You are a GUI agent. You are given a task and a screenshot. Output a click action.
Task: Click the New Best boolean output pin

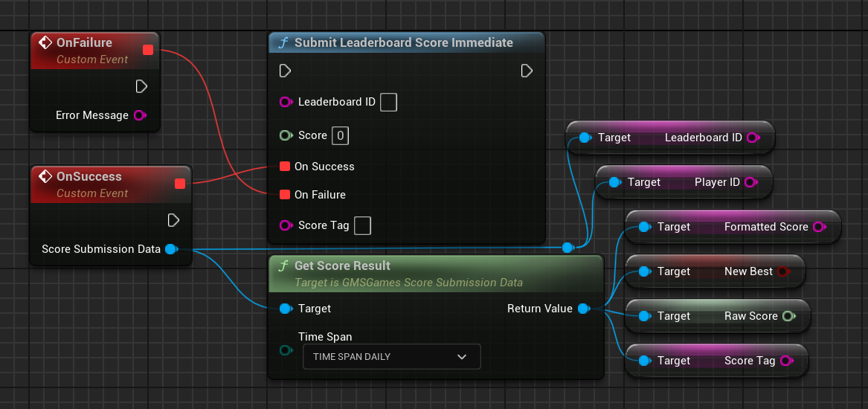[x=782, y=271]
